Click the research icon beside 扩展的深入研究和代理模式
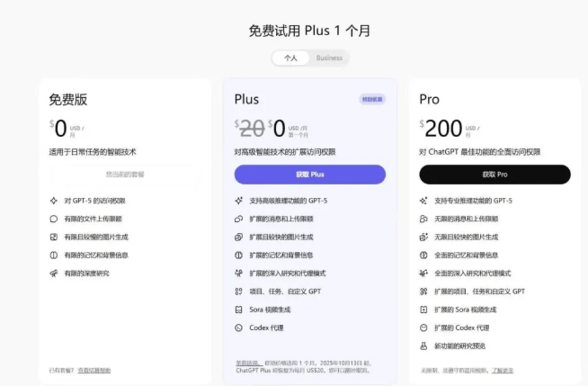 (x=239, y=274)
